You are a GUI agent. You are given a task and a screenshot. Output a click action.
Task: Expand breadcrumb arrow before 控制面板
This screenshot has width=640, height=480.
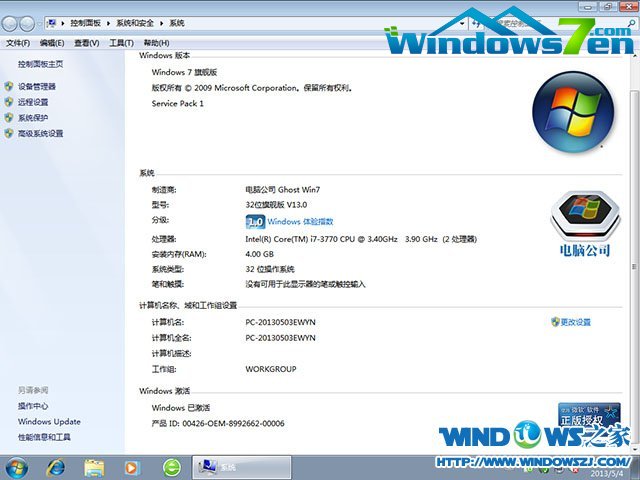(63, 23)
